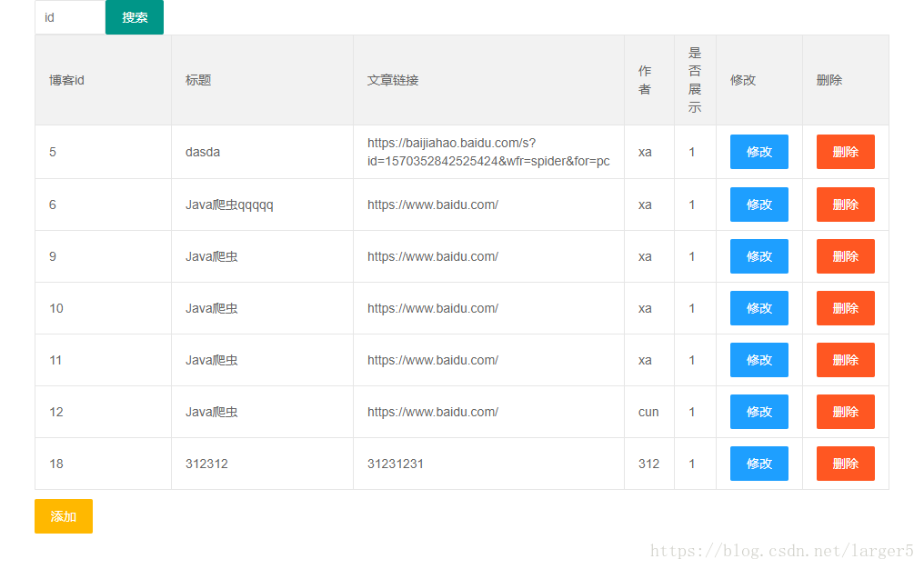Click 修改 for blog id 6

(x=758, y=204)
